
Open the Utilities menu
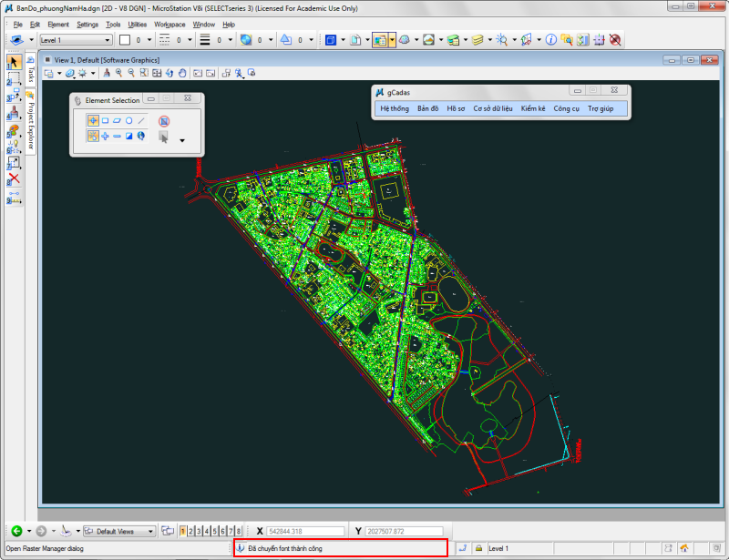[x=137, y=24]
